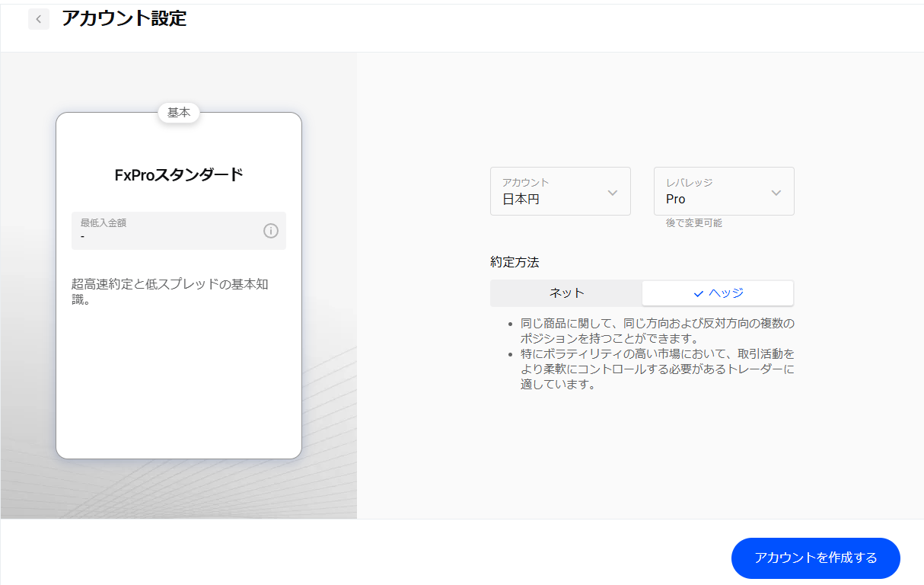Click the blank lower area of the account card
Viewport: 924px width, 585px height.
[x=179, y=388]
